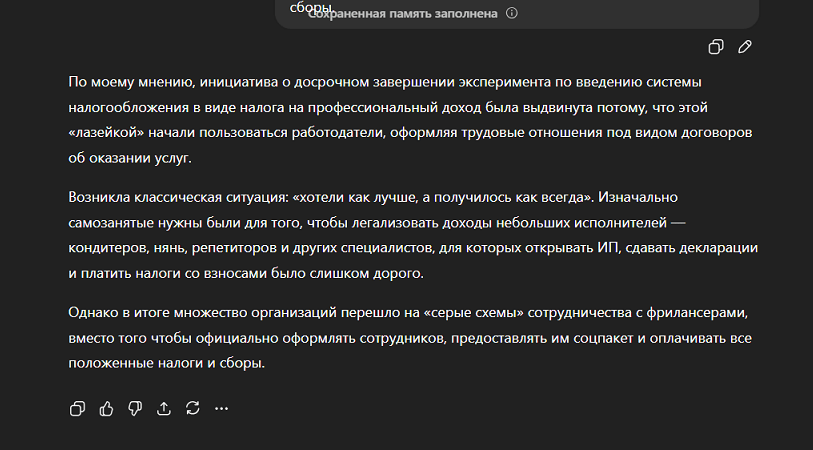Viewport: 813px width, 450px height.
Task: Click the 'Сохраненная память заполнена' notice
Action: pos(403,14)
